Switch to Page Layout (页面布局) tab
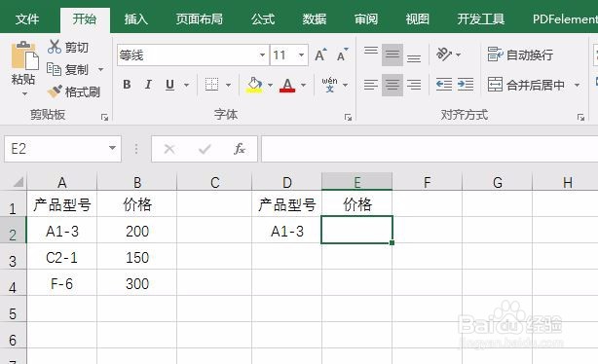Screen dimensions: 598x364 (x=199, y=18)
